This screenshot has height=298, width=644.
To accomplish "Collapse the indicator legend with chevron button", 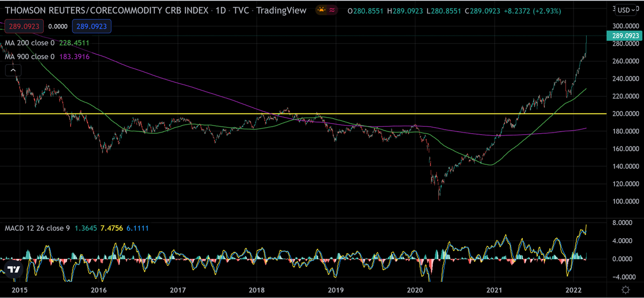I will pyautogui.click(x=13, y=70).
